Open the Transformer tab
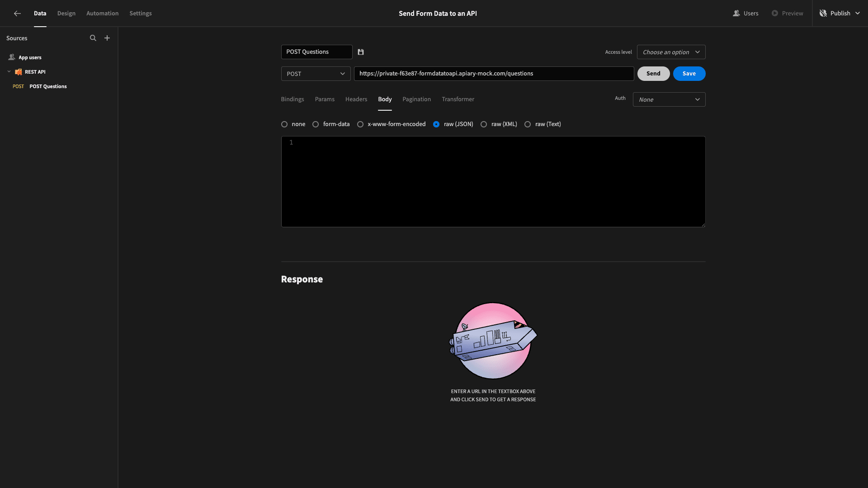This screenshot has height=488, width=868. (x=458, y=99)
